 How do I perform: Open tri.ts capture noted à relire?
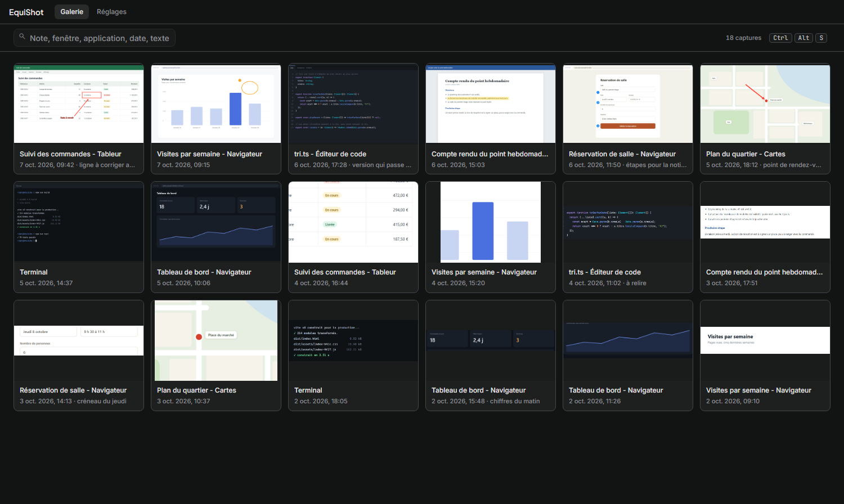coord(628,237)
